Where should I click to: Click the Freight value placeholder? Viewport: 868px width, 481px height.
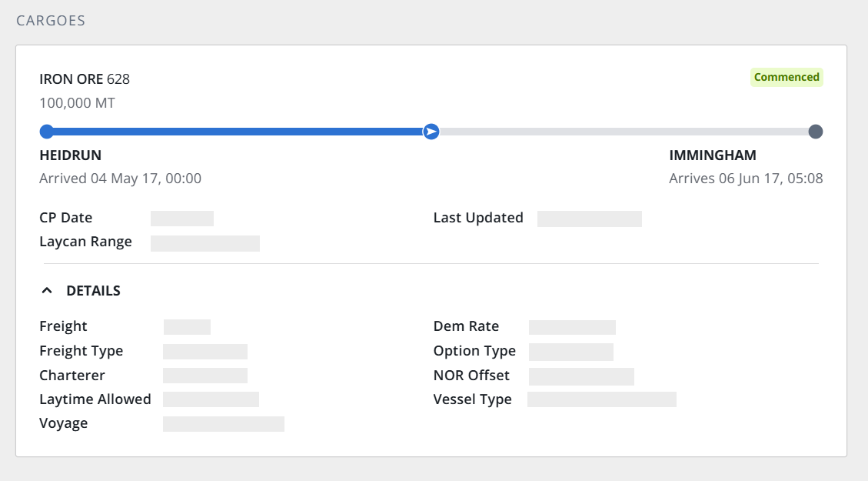187,327
